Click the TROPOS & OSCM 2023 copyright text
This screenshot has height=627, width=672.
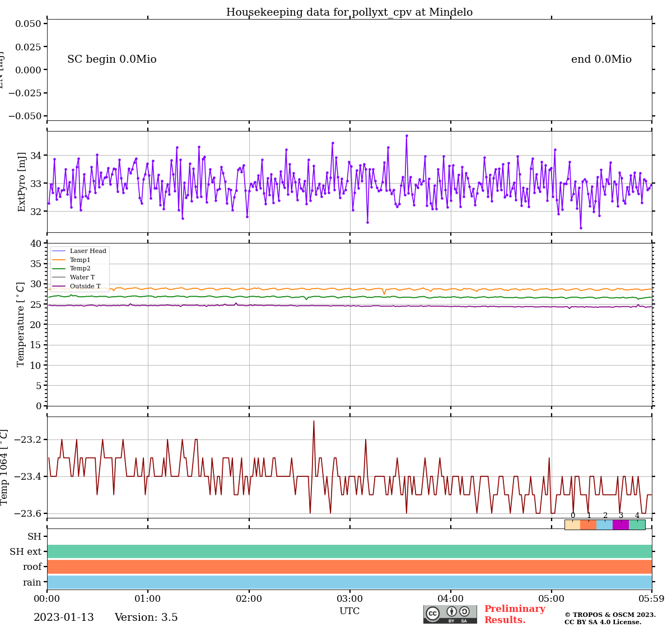click(610, 615)
